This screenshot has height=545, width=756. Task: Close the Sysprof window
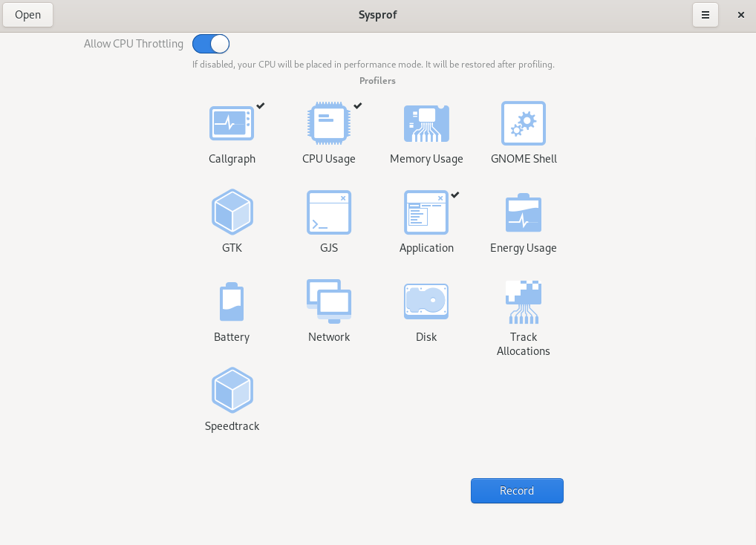(x=740, y=15)
